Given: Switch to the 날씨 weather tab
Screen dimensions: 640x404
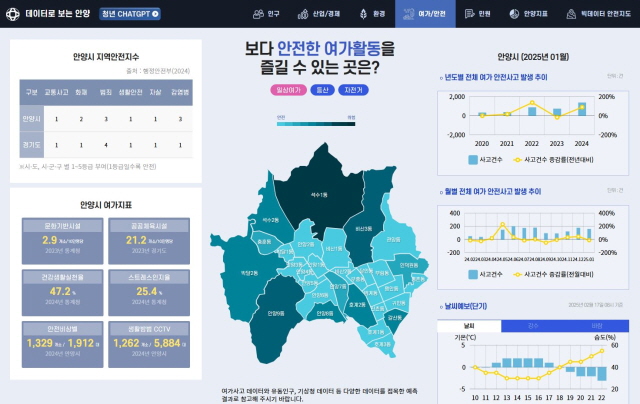Looking at the screenshot, I should pyautogui.click(x=468, y=326).
